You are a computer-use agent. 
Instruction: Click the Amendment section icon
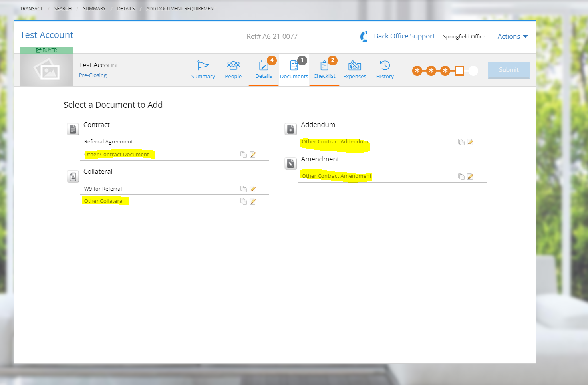290,163
